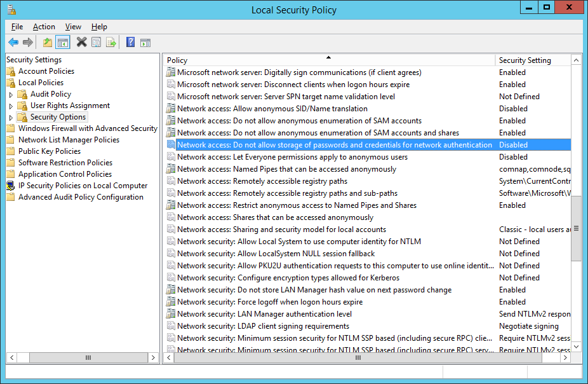The height and width of the screenshot is (384, 588).
Task: Select Windows Firewall with Advanced Security
Action: (x=88, y=128)
